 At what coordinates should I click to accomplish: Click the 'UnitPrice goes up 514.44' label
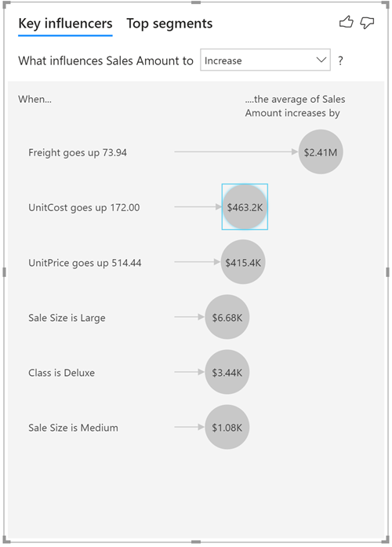pyautogui.click(x=85, y=263)
